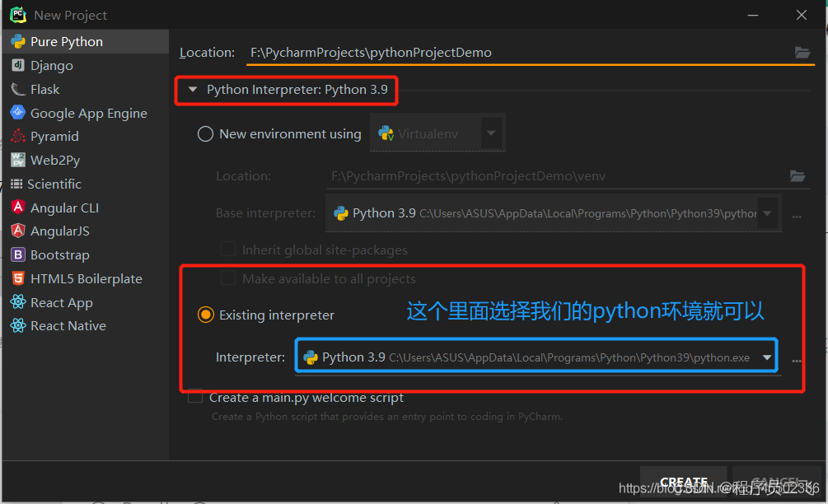Click the Pyramid icon
Viewport: 828px width, 504px height.
[x=18, y=136]
